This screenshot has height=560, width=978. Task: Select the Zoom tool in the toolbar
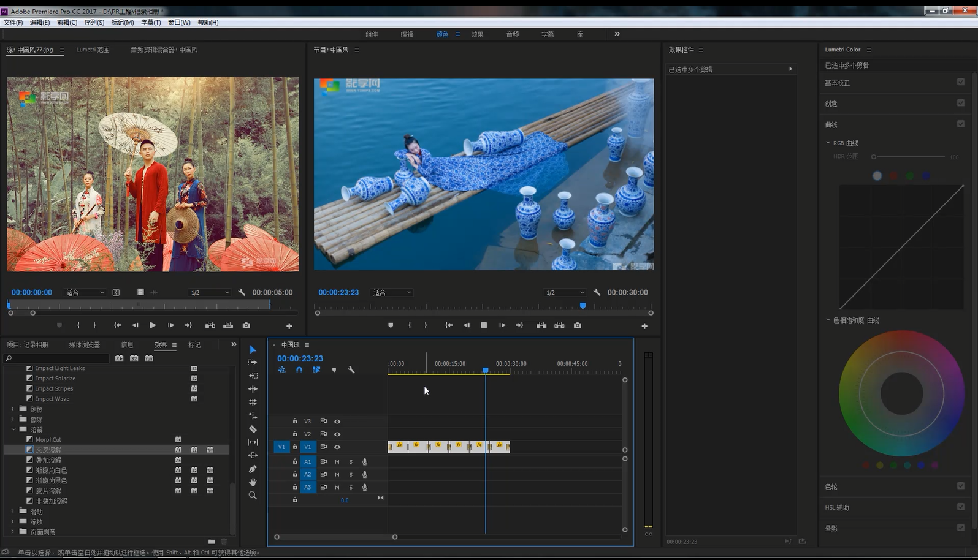(x=253, y=496)
